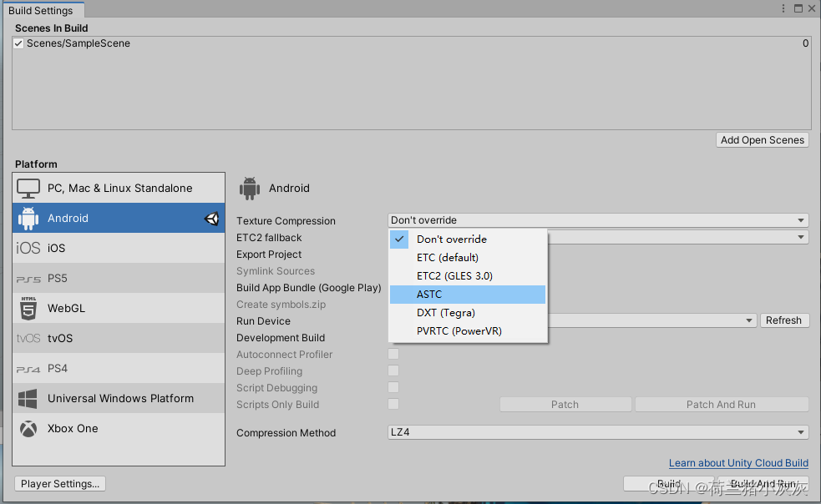The height and width of the screenshot is (504, 821).
Task: Choose Don't override in the texture menu
Action: 468,239
